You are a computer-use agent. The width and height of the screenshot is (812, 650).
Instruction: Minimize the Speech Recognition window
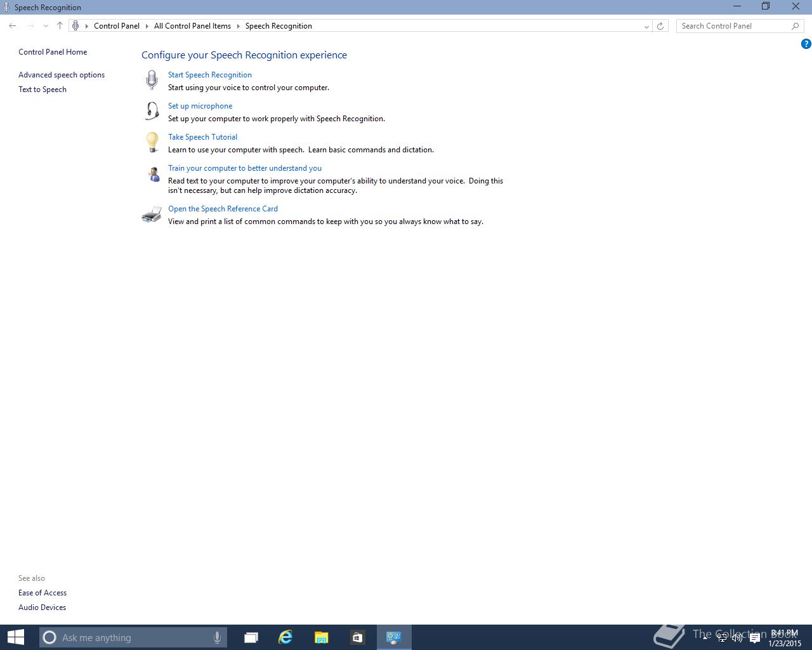737,6
